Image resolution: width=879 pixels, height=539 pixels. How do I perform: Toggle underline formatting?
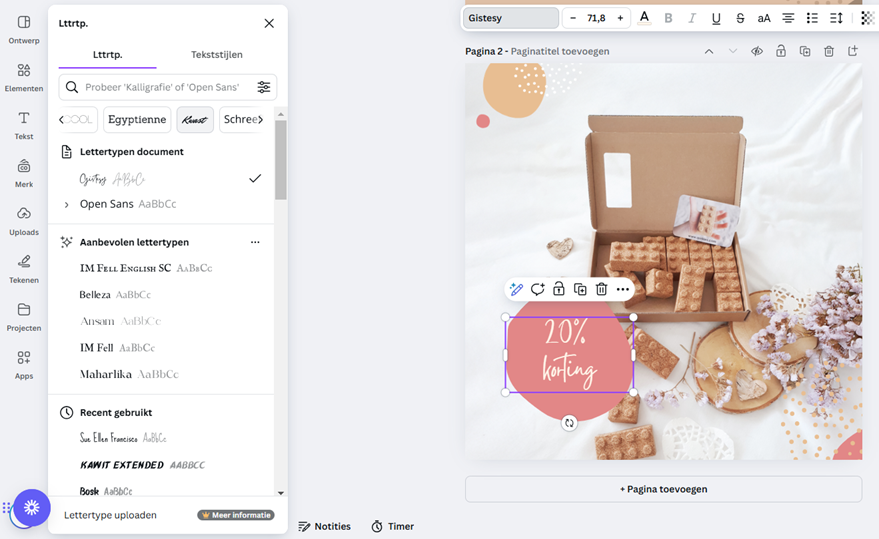coord(716,18)
